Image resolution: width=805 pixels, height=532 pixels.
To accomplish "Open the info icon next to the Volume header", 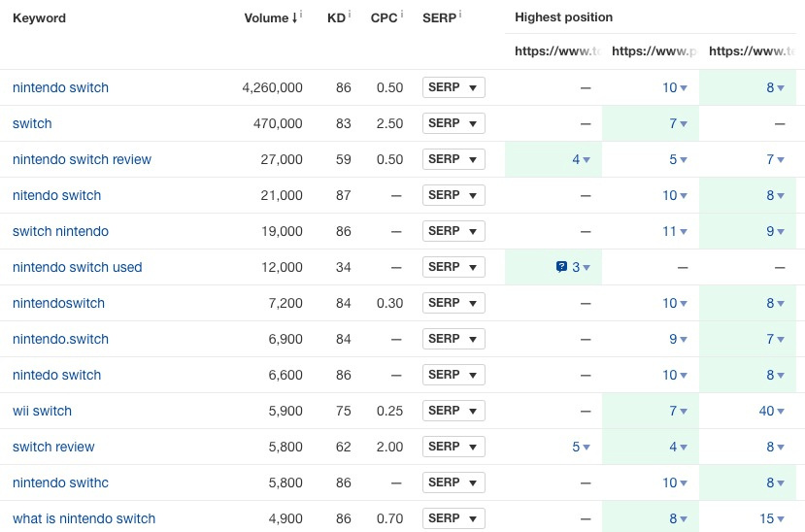I will tap(301, 14).
